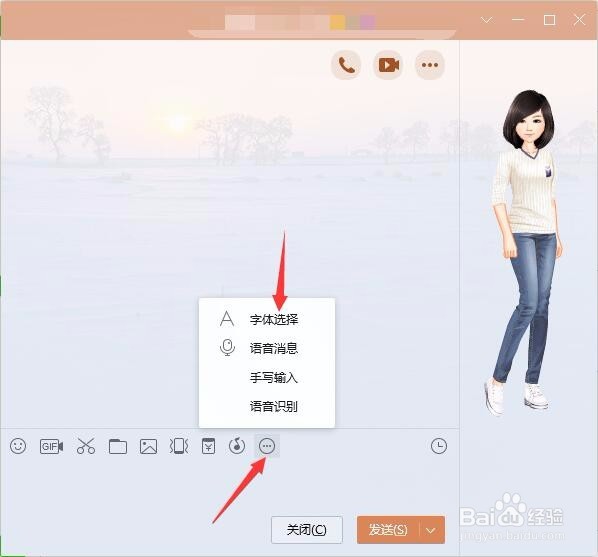The width and height of the screenshot is (598, 557).
Task: Choose 字体选择 from the popup menu
Action: pyautogui.click(x=267, y=319)
